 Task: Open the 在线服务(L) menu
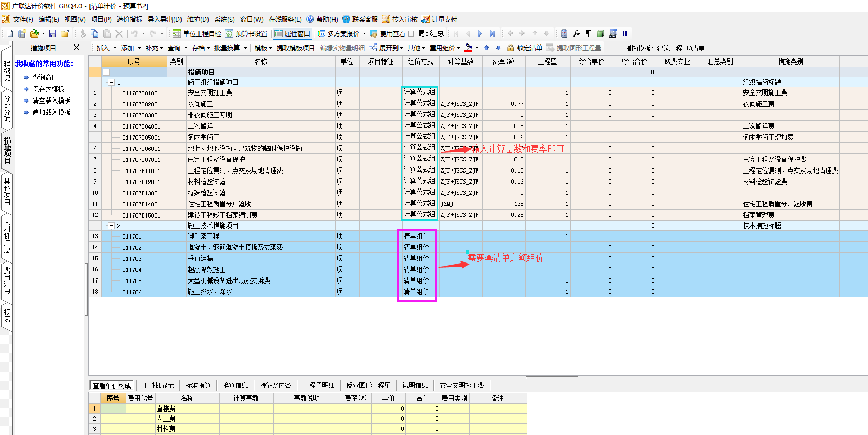[285, 20]
